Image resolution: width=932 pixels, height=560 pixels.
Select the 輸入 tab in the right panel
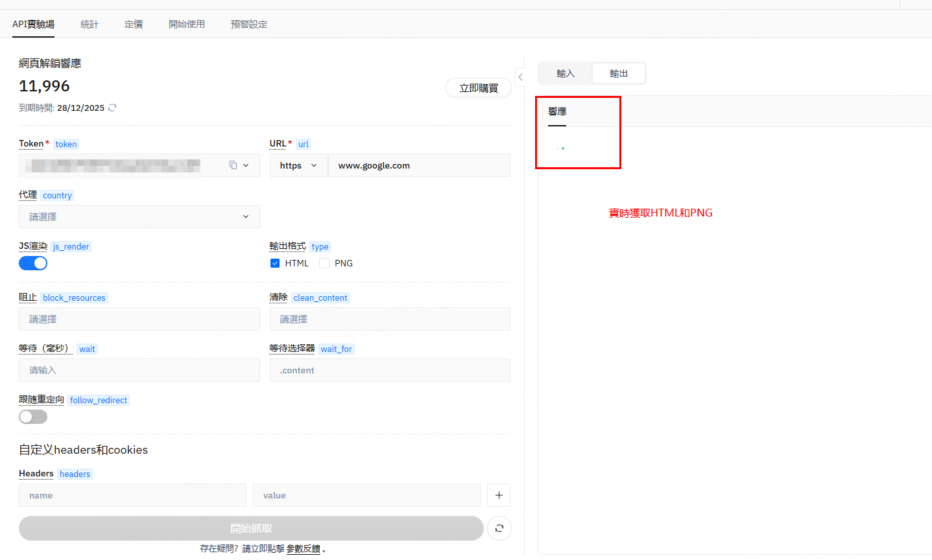point(566,73)
